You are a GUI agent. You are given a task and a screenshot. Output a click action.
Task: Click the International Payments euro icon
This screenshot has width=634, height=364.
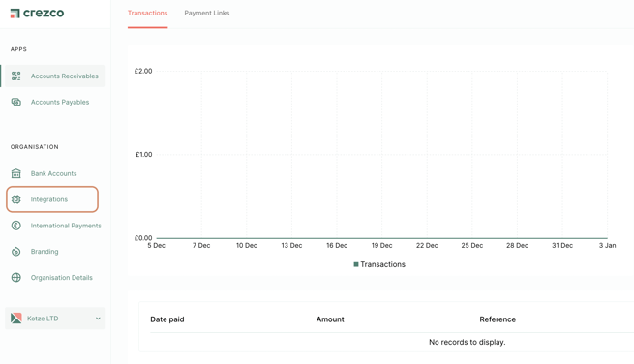click(16, 226)
